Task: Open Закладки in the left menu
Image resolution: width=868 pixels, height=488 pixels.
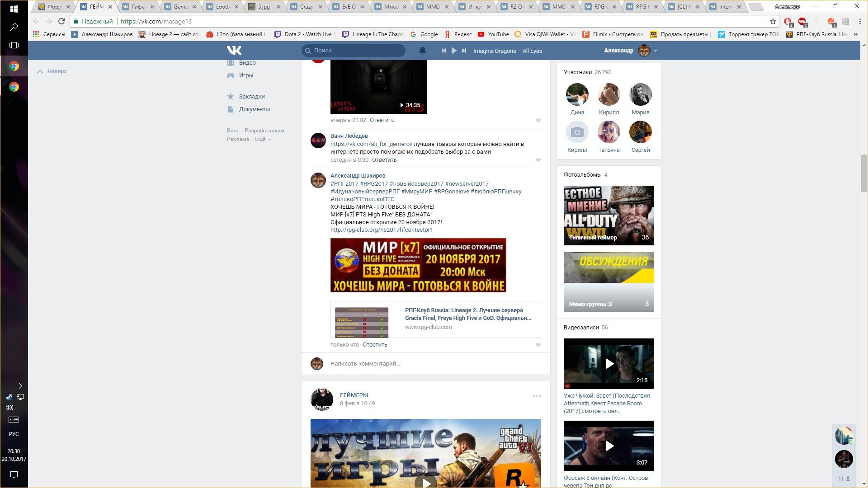Action: click(x=252, y=97)
